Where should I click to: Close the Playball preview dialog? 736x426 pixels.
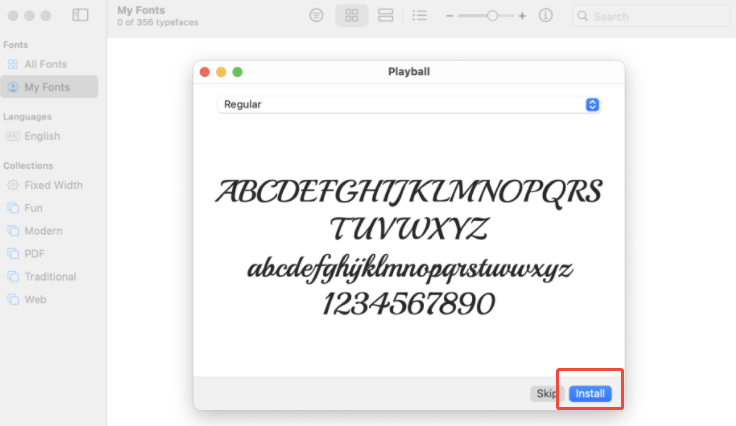point(205,72)
